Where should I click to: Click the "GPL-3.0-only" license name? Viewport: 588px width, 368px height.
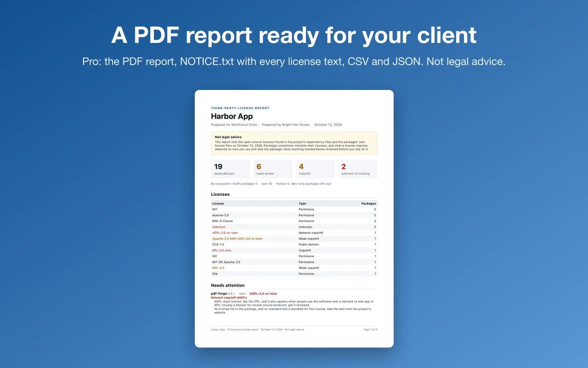pos(222,250)
